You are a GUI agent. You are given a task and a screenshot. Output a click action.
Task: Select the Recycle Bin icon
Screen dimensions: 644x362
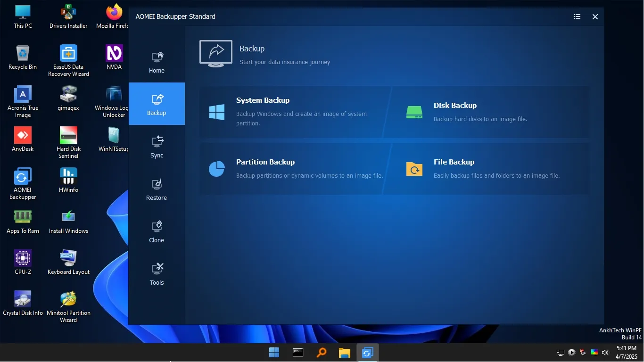[x=23, y=58]
